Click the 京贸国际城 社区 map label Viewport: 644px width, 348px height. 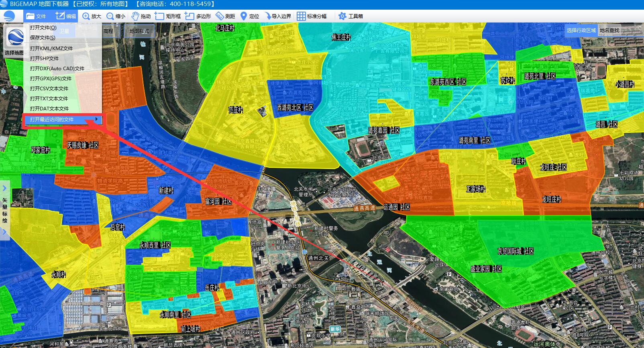516,251
